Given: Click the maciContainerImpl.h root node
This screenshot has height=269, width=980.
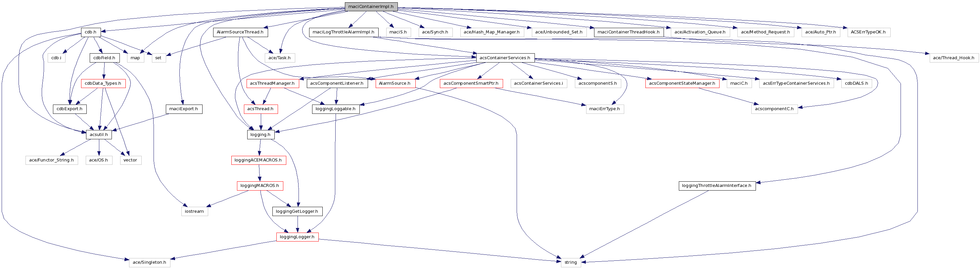Looking at the screenshot, I should tap(371, 7).
